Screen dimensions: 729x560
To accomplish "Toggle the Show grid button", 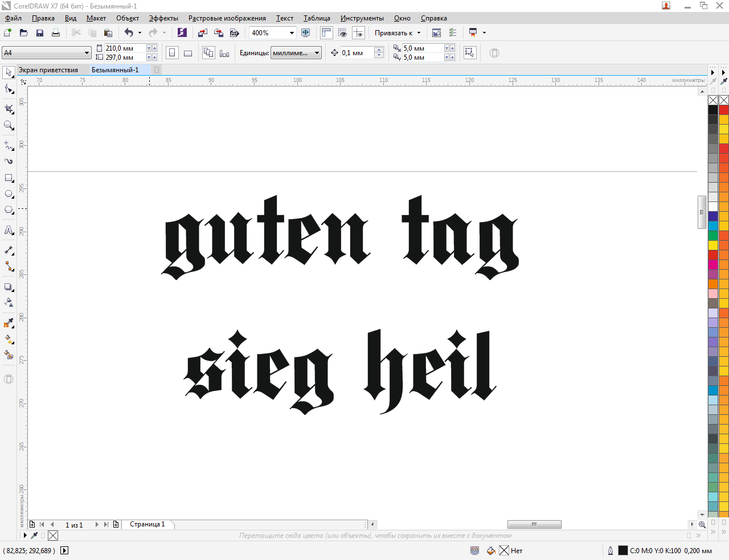I will (x=342, y=33).
